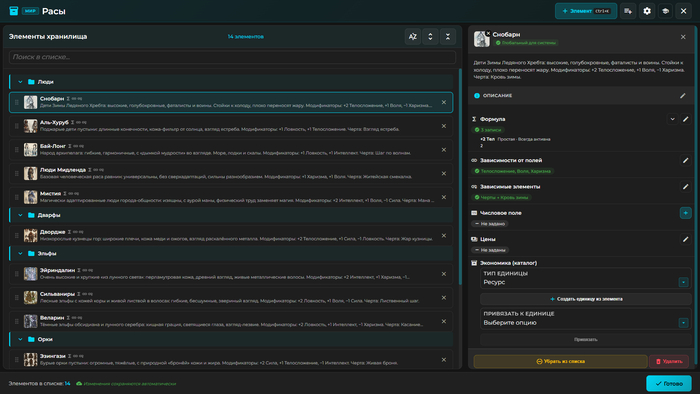Select the Эзингази element row

coord(231,359)
